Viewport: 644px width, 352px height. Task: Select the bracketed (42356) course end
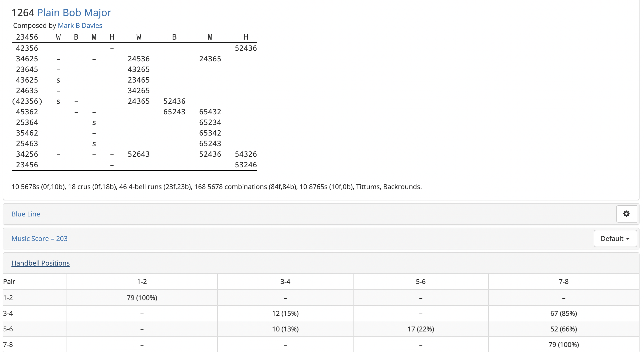tap(27, 101)
